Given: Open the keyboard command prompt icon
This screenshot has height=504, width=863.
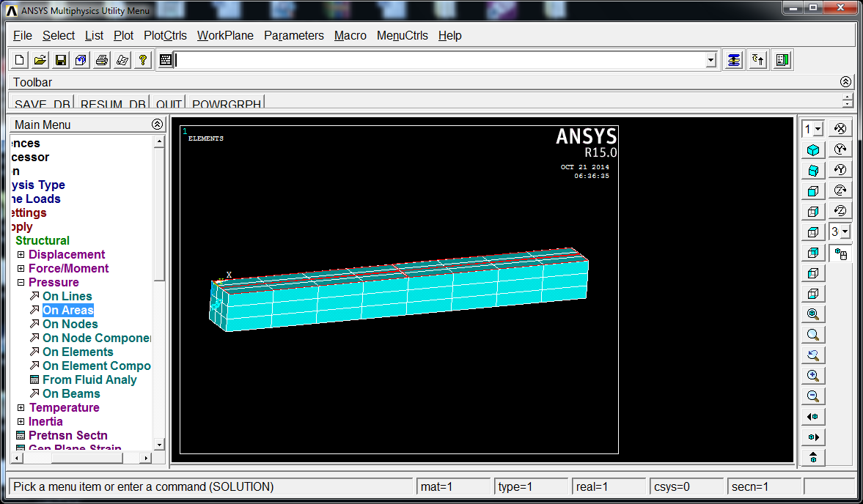Looking at the screenshot, I should pos(166,60).
